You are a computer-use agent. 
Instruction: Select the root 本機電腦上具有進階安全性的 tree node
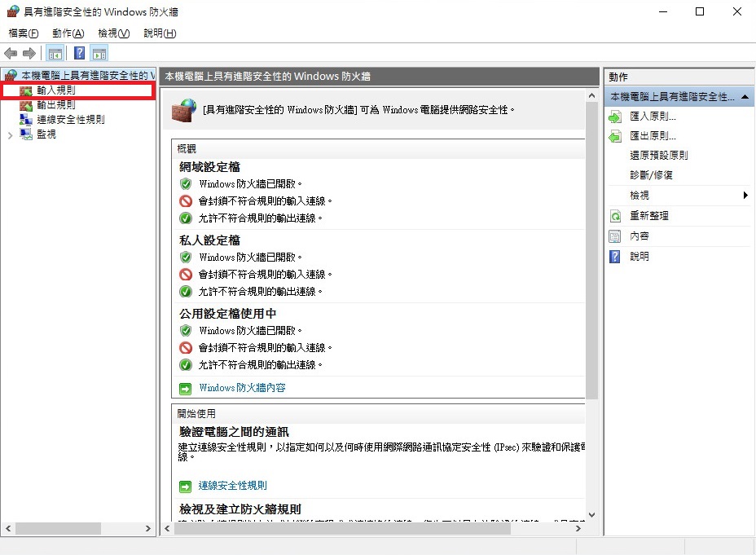(88, 75)
